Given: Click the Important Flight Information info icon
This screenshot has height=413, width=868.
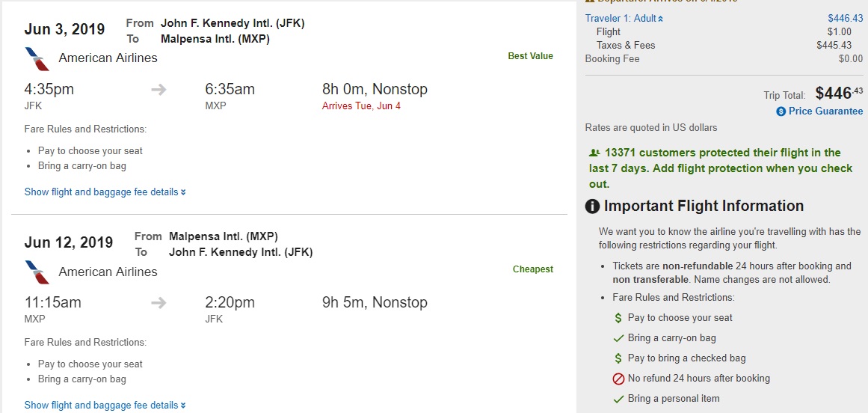Looking at the screenshot, I should click(593, 206).
